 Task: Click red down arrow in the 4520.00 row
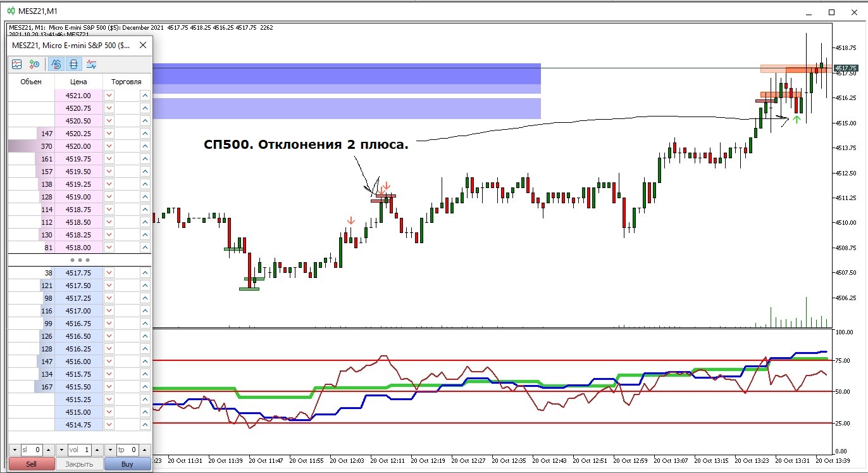109,146
